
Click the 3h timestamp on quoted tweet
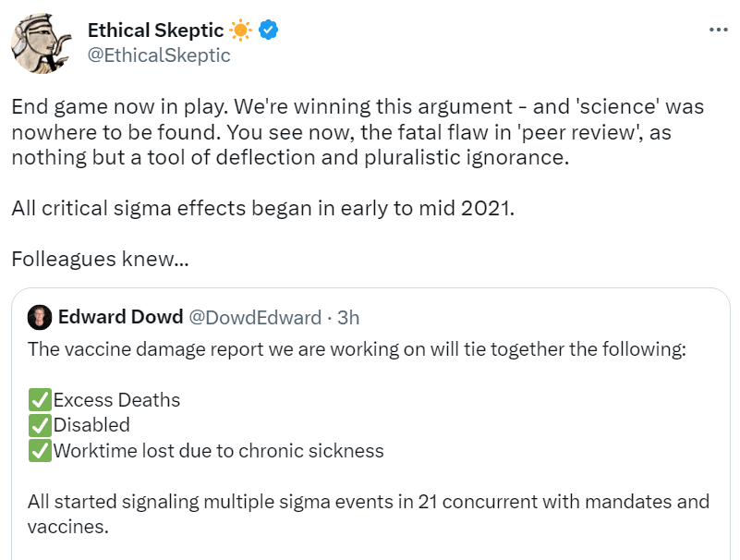[x=348, y=318]
